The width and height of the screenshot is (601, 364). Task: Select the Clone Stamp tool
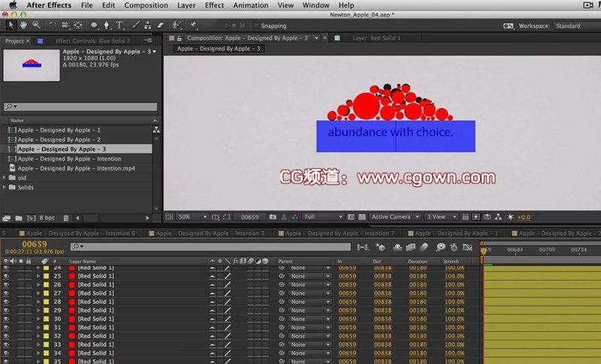coord(147,26)
